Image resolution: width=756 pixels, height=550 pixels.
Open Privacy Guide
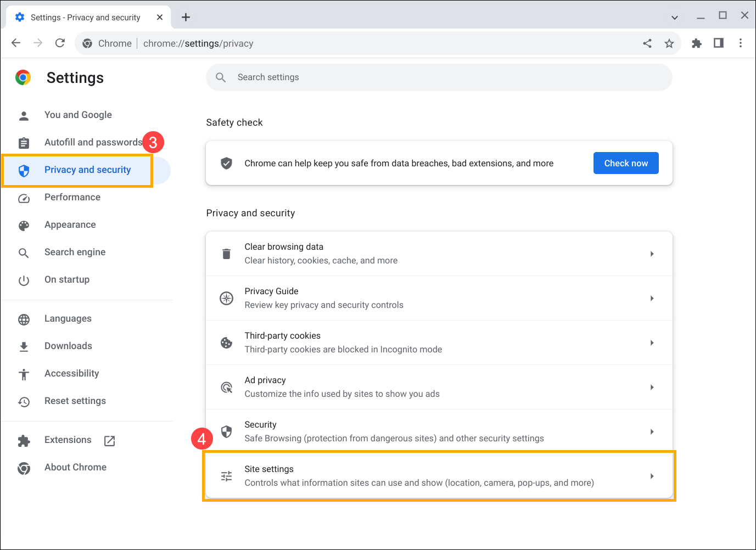[439, 298]
